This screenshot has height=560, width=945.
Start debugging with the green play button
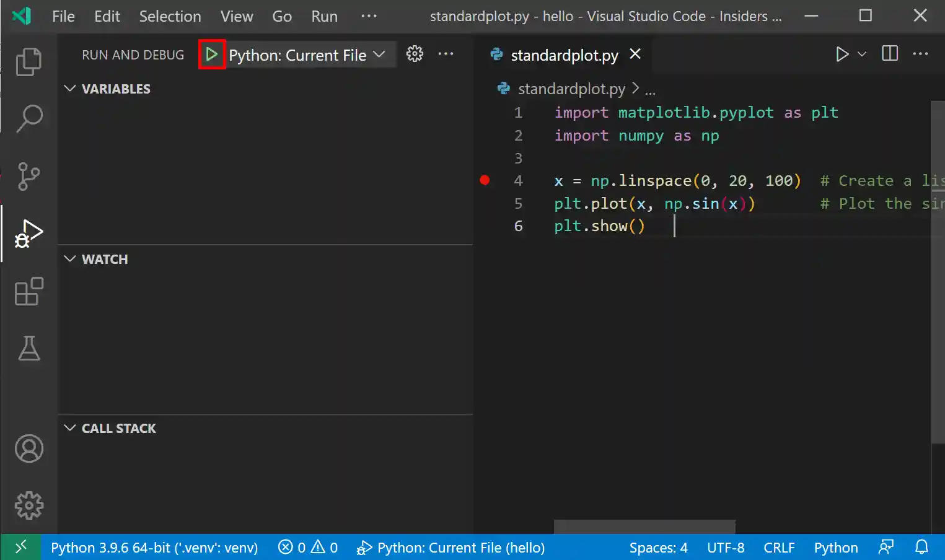click(x=212, y=55)
